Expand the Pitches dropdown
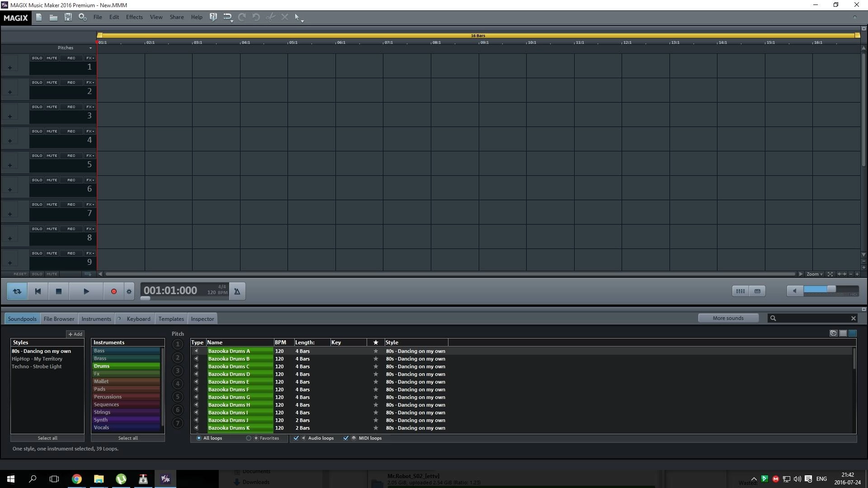Screen dimensions: 868x488 tap(90, 48)
